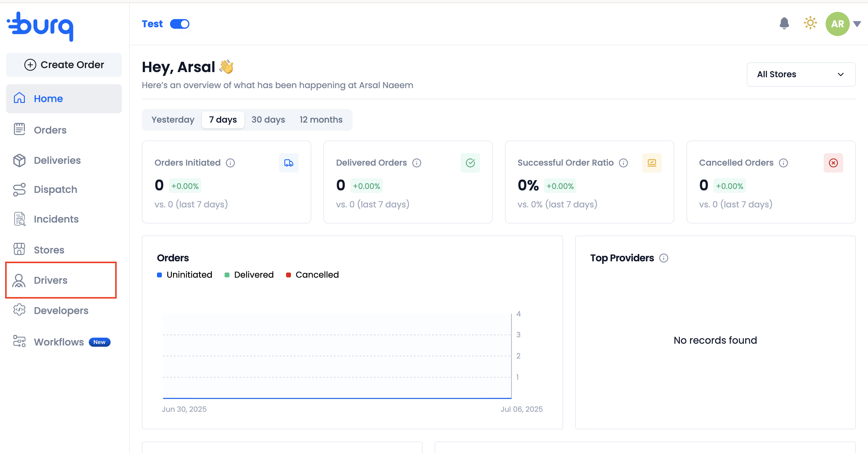Open Workflows via its flow icon
Viewport: 868px width, 453px height.
[x=19, y=341]
